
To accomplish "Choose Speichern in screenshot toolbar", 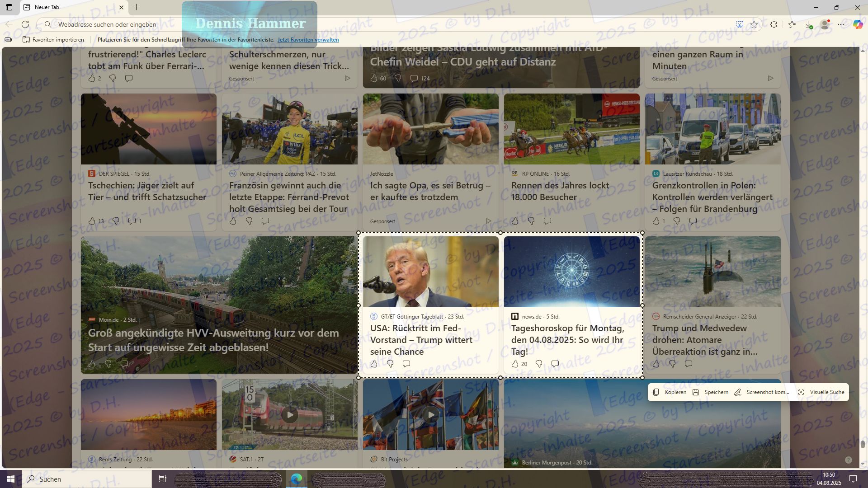I will [710, 392].
